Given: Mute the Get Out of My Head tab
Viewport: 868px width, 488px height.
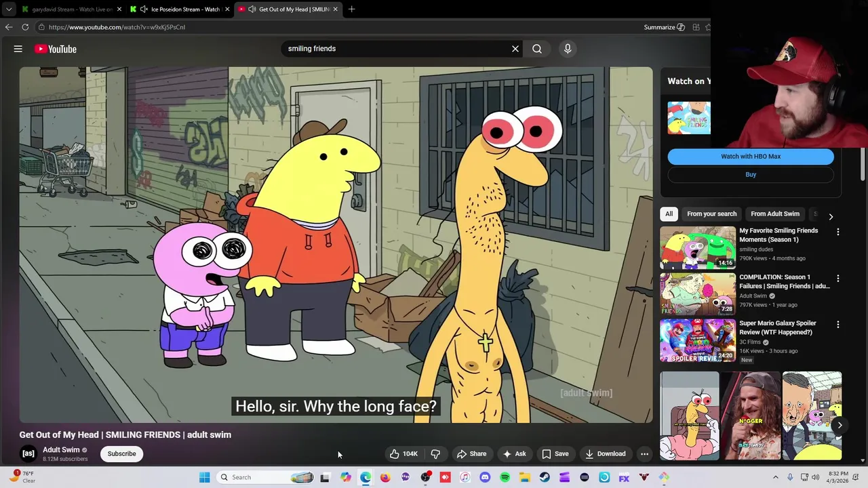Looking at the screenshot, I should pyautogui.click(x=252, y=9).
